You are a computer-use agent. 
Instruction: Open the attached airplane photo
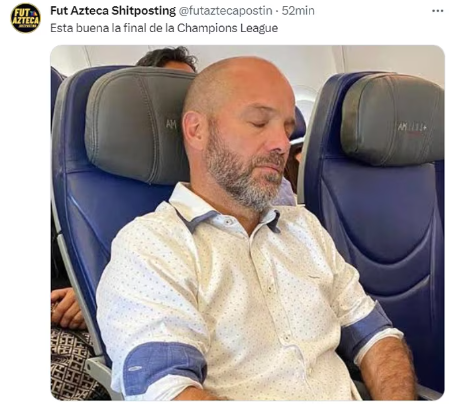pos(247,222)
